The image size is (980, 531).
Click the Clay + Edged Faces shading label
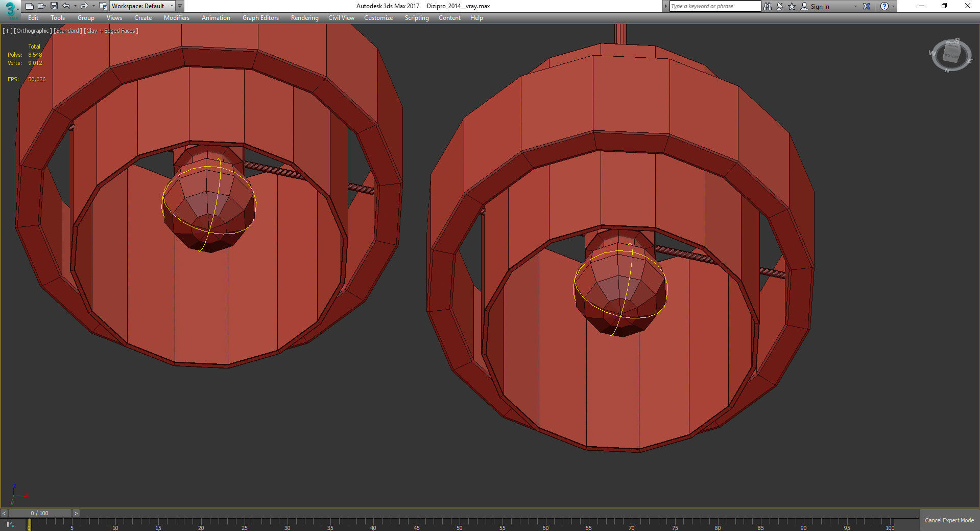pyautogui.click(x=111, y=31)
